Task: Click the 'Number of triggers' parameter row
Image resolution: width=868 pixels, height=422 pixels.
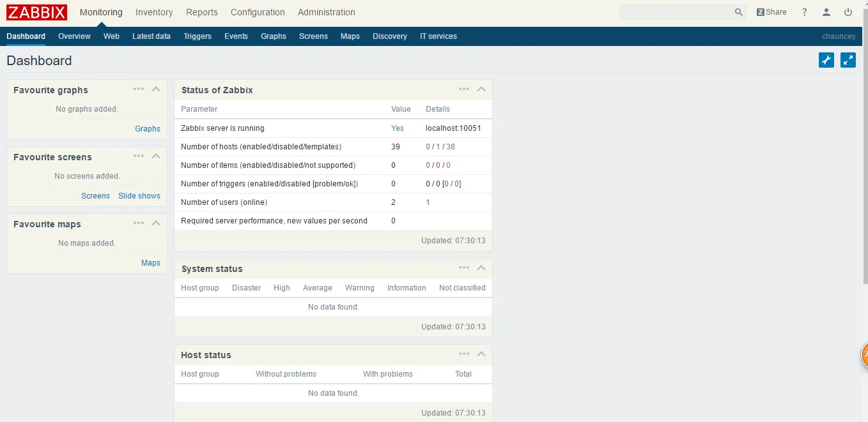Action: coord(333,183)
